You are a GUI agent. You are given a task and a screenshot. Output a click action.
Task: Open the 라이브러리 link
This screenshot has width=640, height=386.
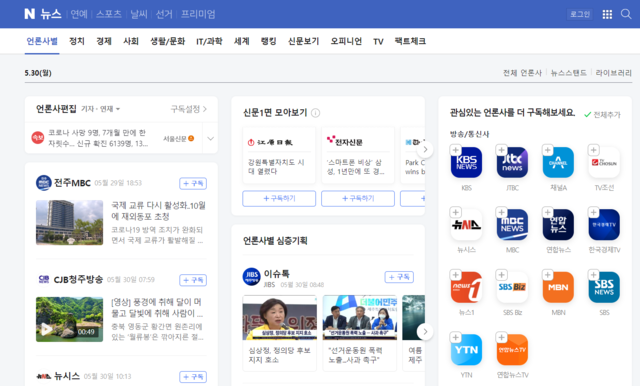coord(613,73)
